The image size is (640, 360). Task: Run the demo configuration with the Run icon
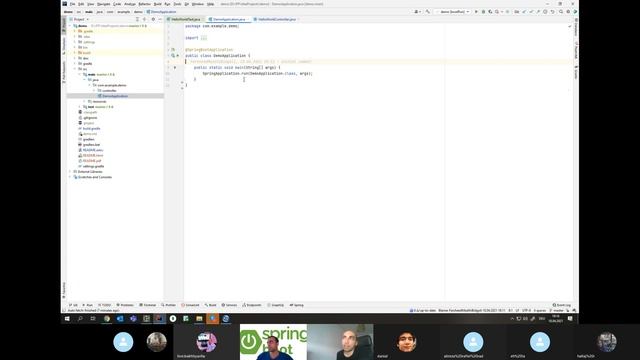pyautogui.click(x=476, y=12)
